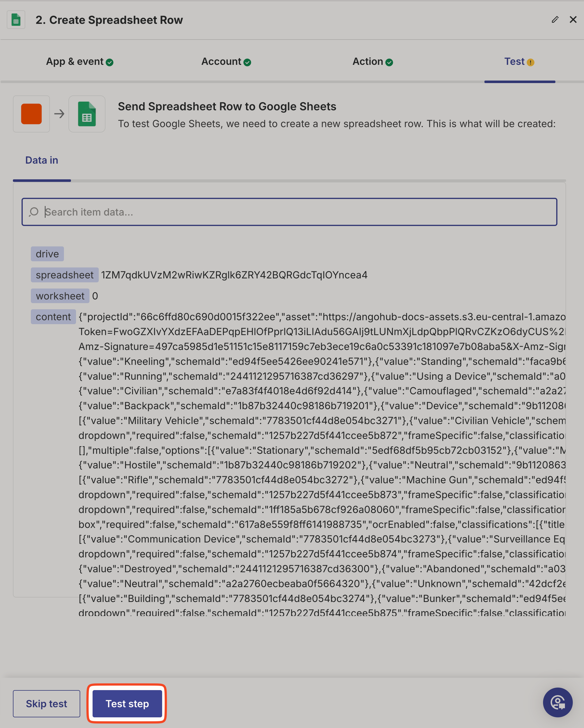Open the Account tab
Screen dimensions: 584x728
[x=221, y=61]
